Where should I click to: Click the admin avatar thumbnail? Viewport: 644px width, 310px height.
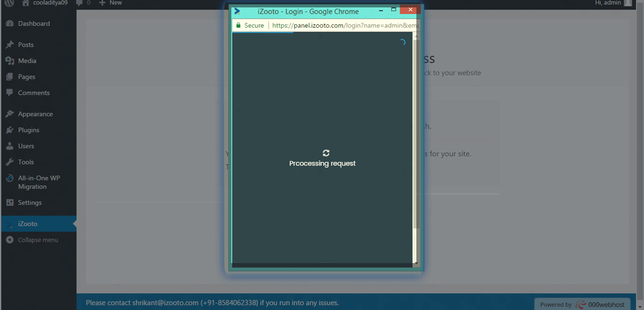point(627,3)
